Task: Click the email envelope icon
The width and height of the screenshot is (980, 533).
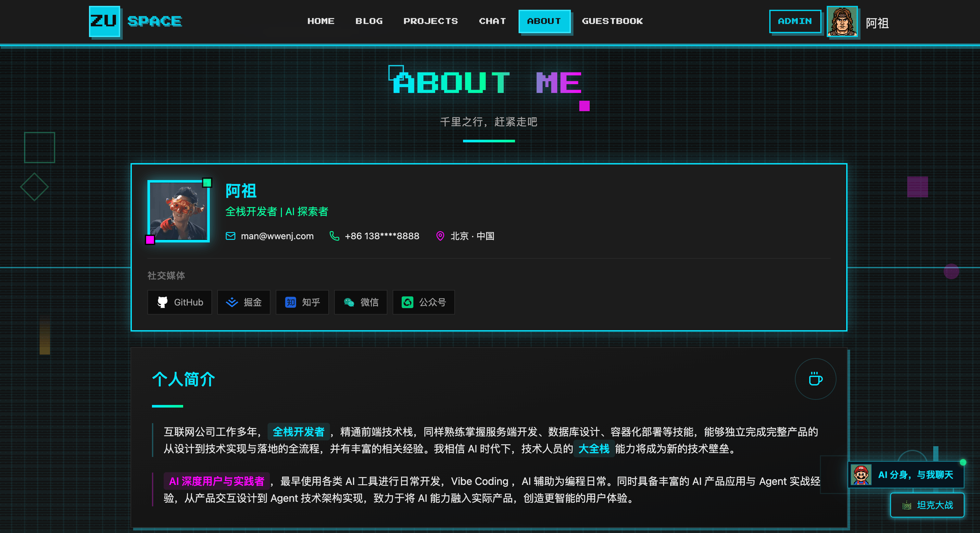Action: click(x=231, y=236)
